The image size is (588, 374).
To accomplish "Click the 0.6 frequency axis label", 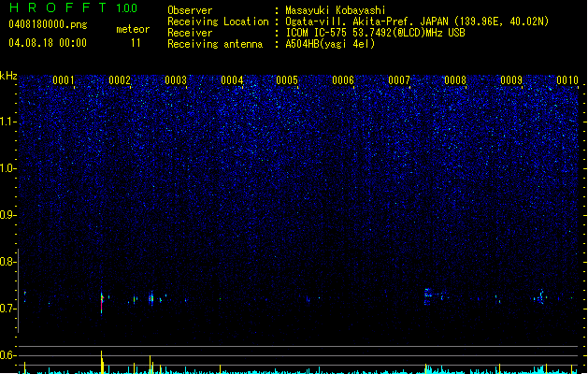I will [x=8, y=355].
